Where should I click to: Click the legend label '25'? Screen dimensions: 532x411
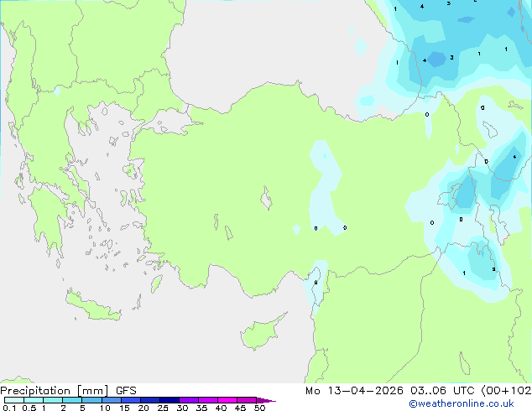(x=163, y=408)
